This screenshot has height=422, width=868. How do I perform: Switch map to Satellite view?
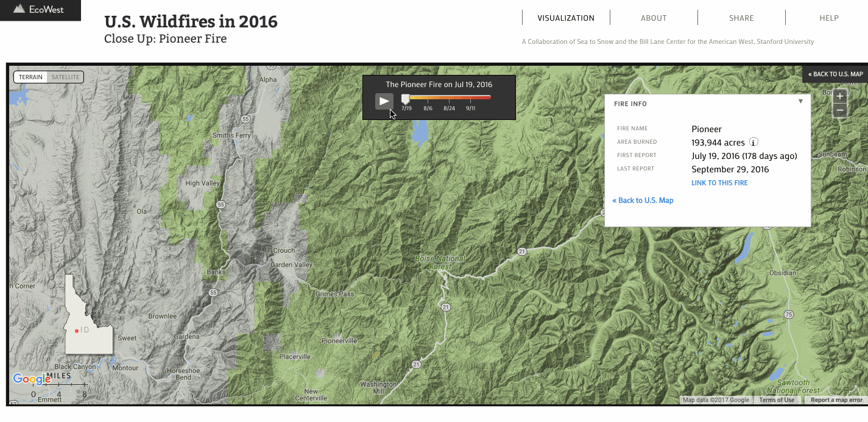pyautogui.click(x=65, y=77)
